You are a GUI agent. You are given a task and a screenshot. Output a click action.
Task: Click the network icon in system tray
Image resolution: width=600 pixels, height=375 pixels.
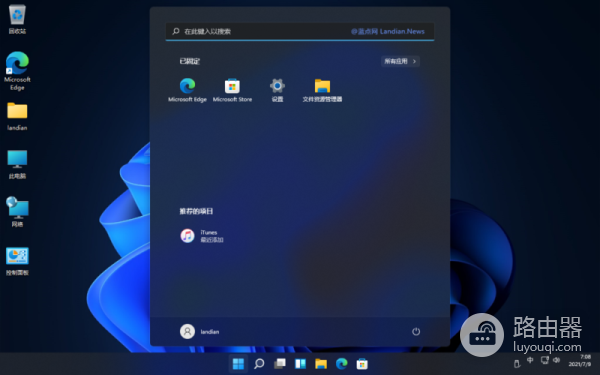coord(545,360)
